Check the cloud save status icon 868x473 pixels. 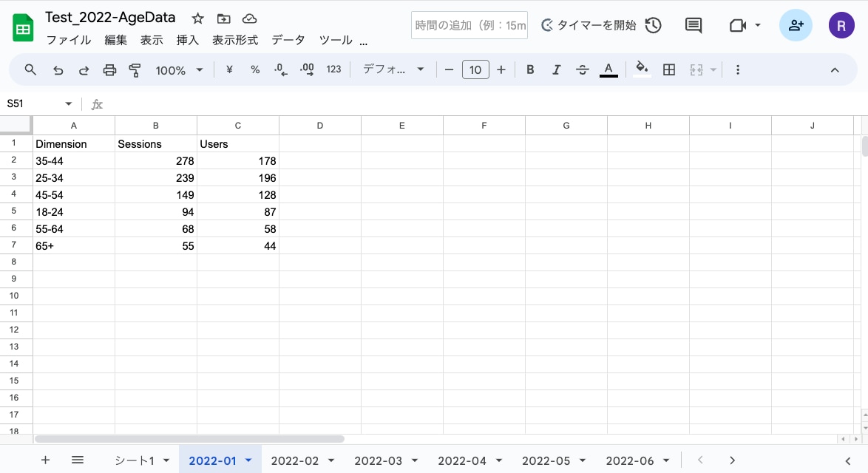click(x=250, y=18)
